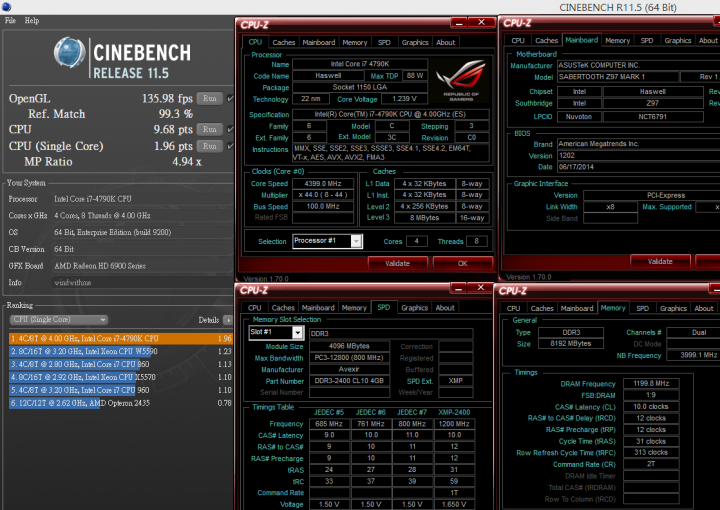
Task: Open the Processor #1 selection dropdown
Action: [327, 241]
